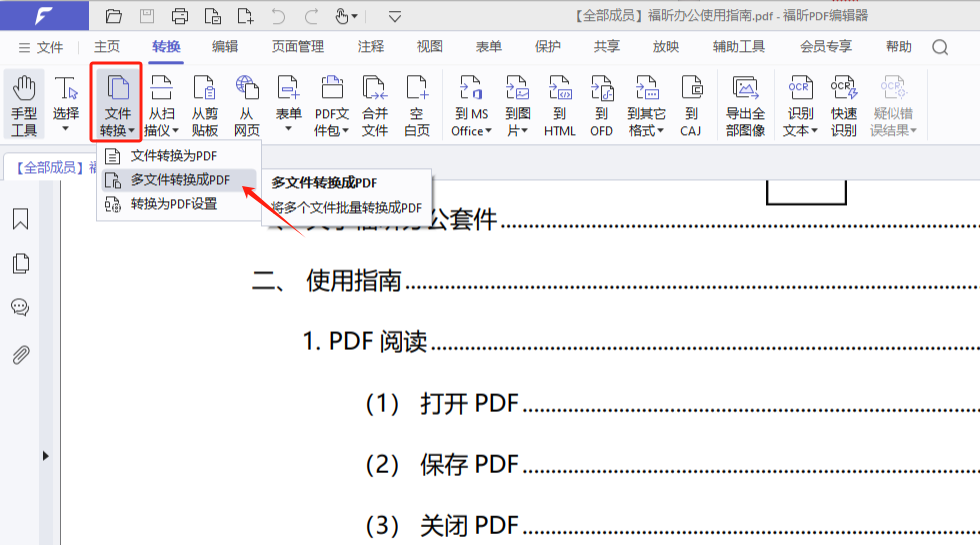Viewport: 980px width, 545px height.
Task: Expand the left navigation panel arrow
Action: pyautogui.click(x=45, y=456)
